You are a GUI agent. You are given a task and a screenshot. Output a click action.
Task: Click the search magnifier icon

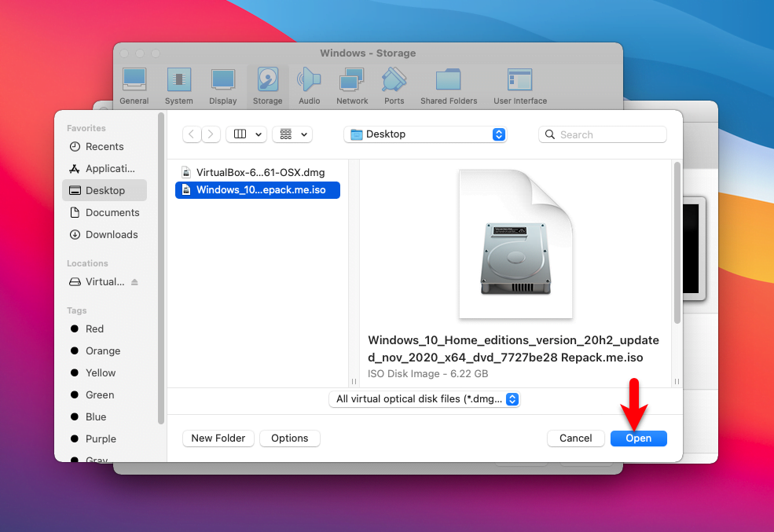550,134
